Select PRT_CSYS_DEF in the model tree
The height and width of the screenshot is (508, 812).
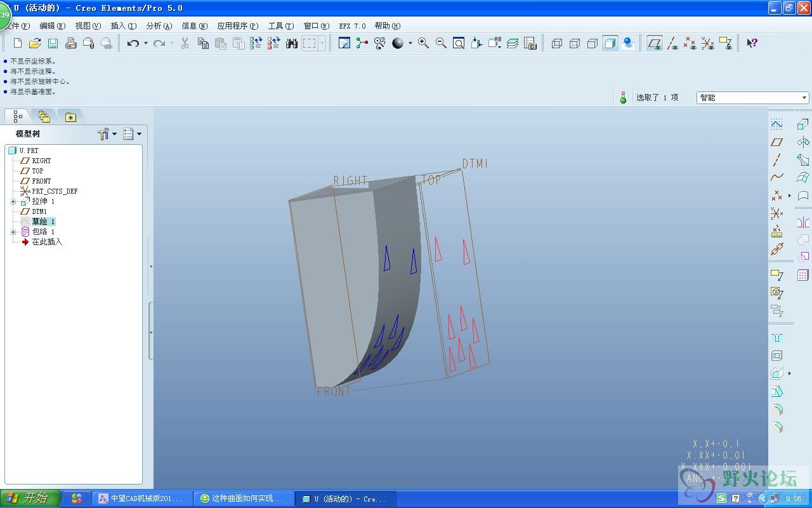(55, 191)
